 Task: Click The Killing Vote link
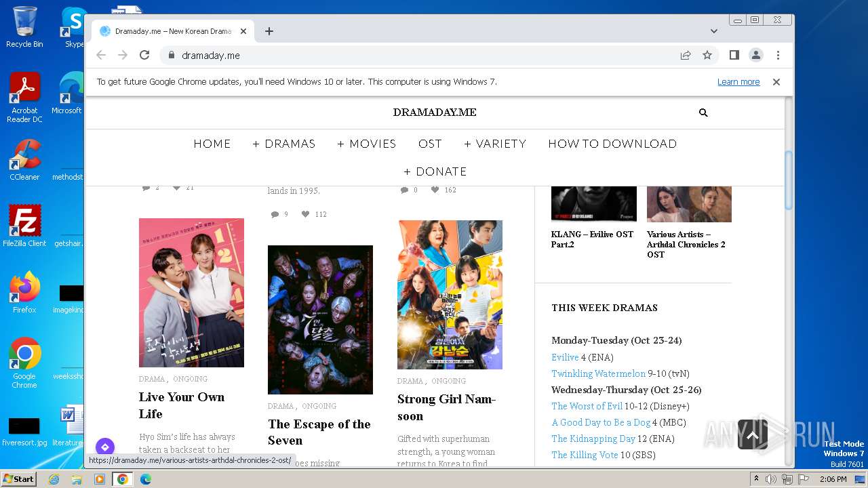[x=585, y=455]
